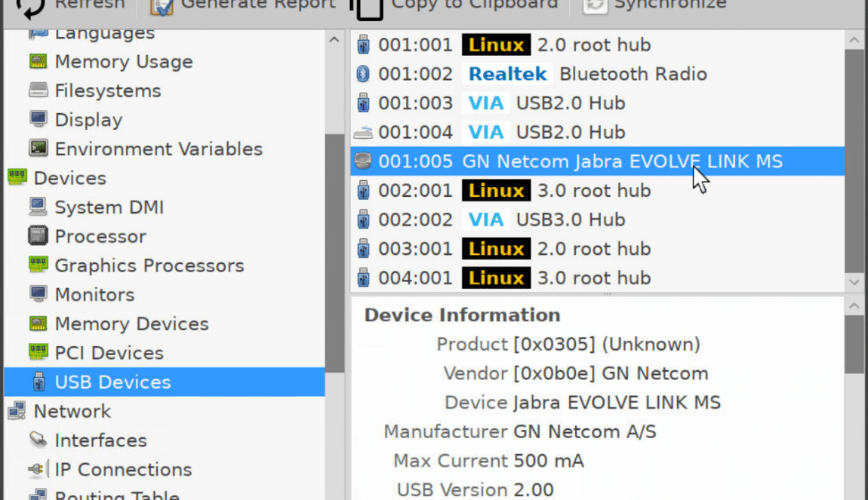Viewport: 868px width, 500px height.
Task: Click the Vendor value GN Netcom
Action: click(x=611, y=373)
